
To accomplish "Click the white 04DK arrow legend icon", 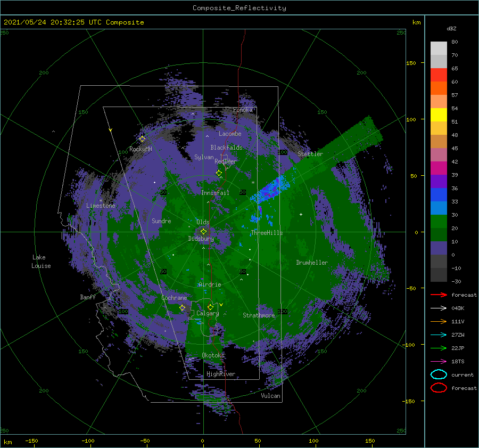I will pos(439,308).
